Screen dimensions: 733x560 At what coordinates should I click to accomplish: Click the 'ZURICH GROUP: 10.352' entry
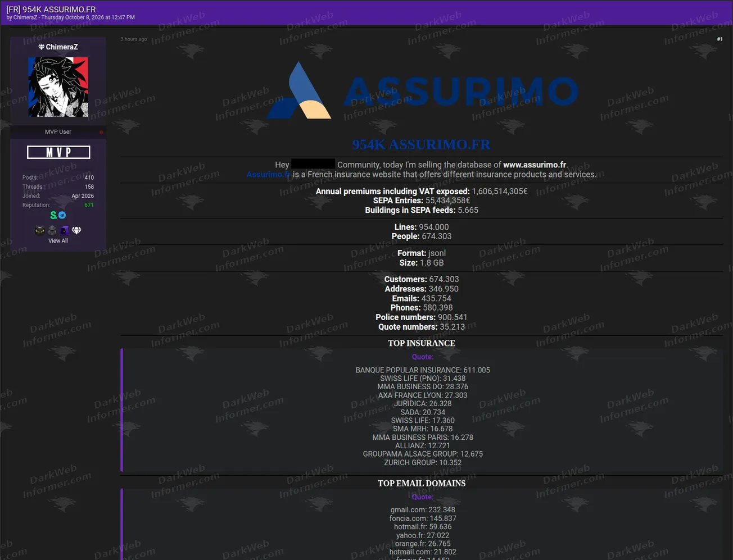(x=423, y=463)
